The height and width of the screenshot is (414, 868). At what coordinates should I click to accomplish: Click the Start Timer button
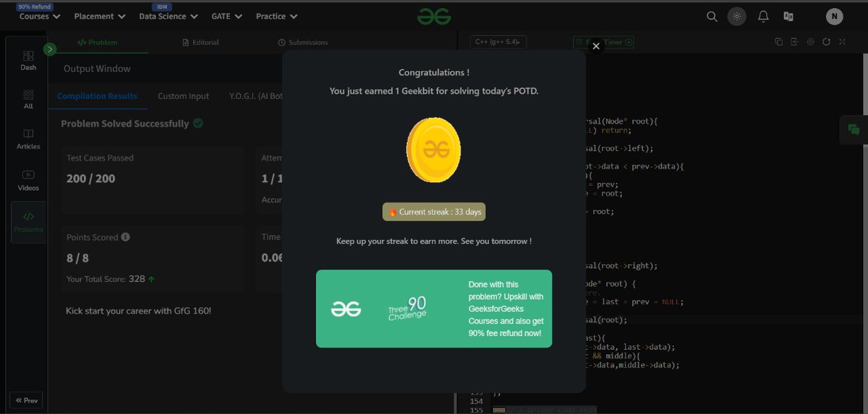[603, 42]
